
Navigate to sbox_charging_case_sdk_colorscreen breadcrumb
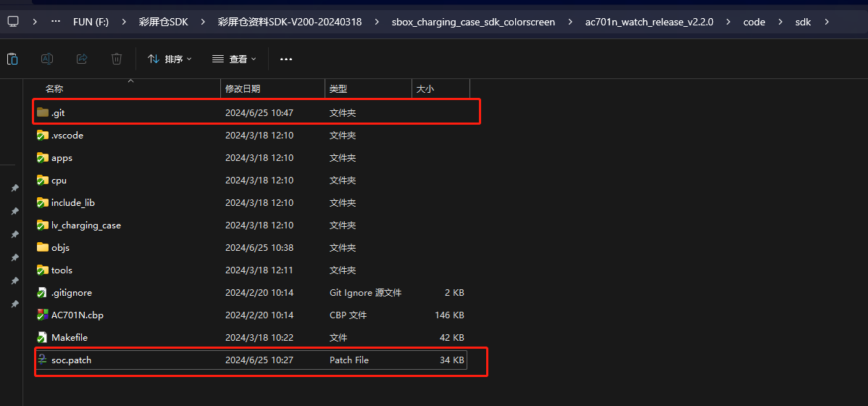pyautogui.click(x=473, y=22)
